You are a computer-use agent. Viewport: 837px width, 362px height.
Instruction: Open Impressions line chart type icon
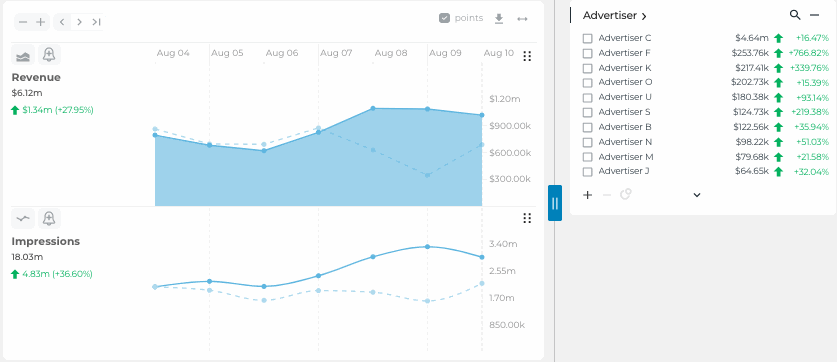(x=23, y=218)
